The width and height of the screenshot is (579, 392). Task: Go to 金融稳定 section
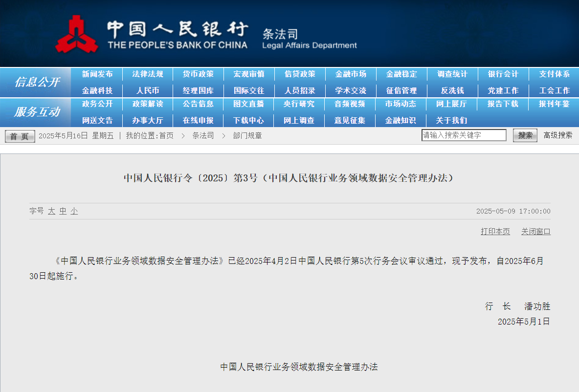(x=401, y=74)
